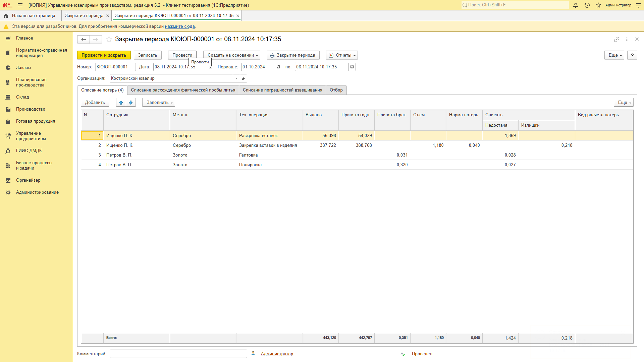The width and height of the screenshot is (644, 362).
Task: Switch to Отбор tab
Action: [336, 90]
